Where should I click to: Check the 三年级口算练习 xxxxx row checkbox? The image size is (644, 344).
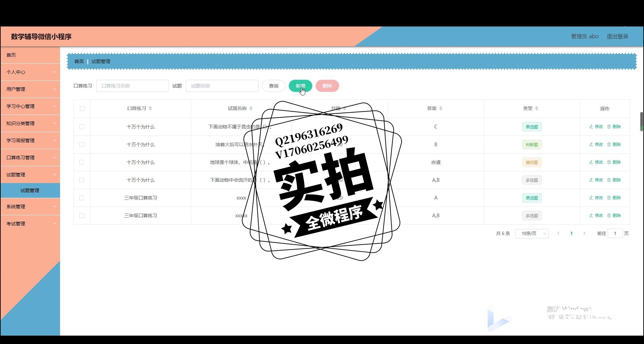(x=82, y=216)
